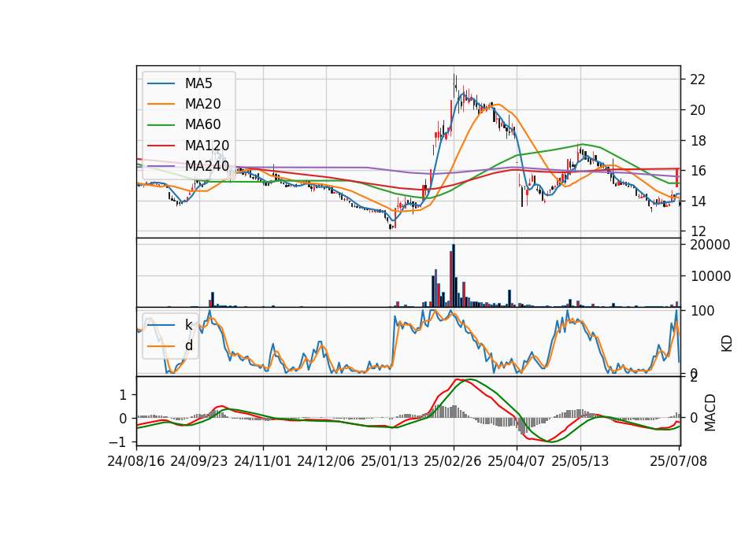Click the MA60 legend label
Image resolution: width=756 pixels, height=543 pixels.
click(202, 125)
